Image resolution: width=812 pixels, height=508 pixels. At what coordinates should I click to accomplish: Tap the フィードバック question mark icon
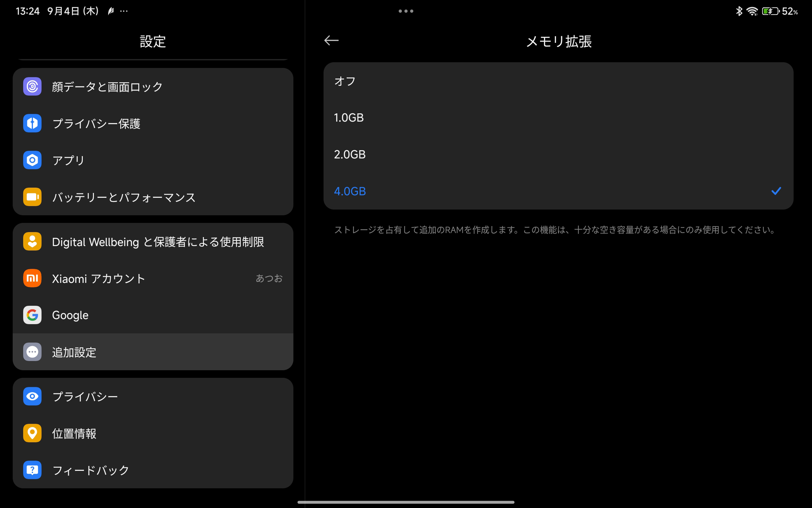(32, 470)
